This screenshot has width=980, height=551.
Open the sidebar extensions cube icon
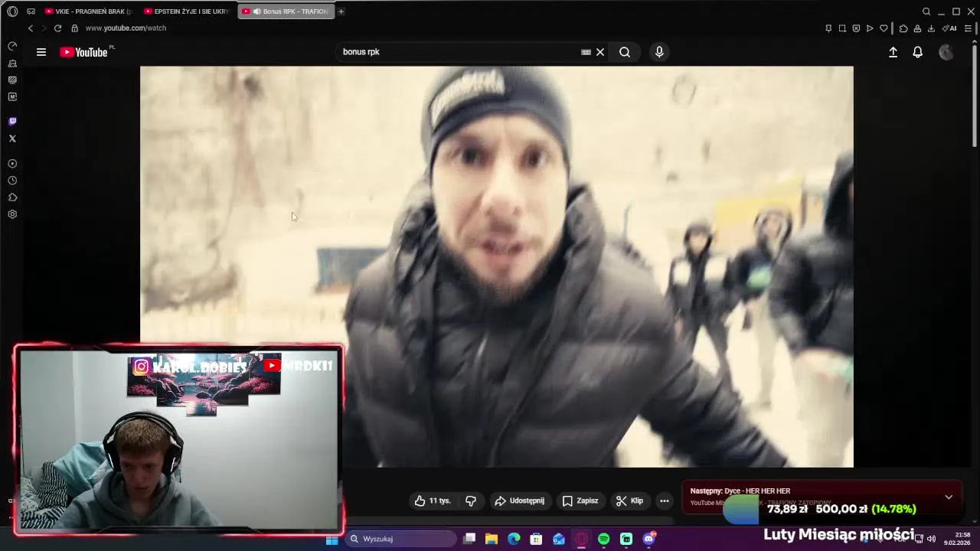pyautogui.click(x=12, y=197)
